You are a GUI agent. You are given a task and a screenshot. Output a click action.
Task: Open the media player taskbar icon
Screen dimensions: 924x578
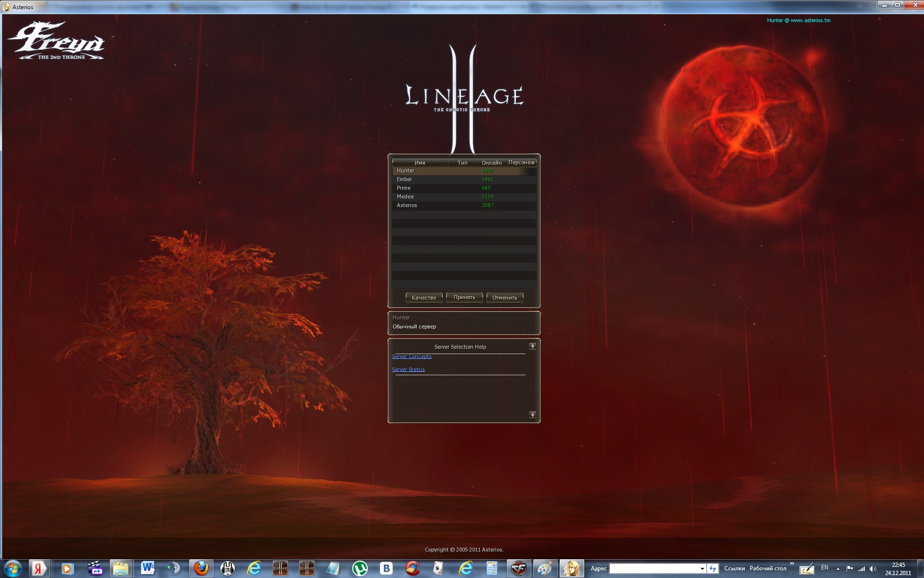pos(67,569)
